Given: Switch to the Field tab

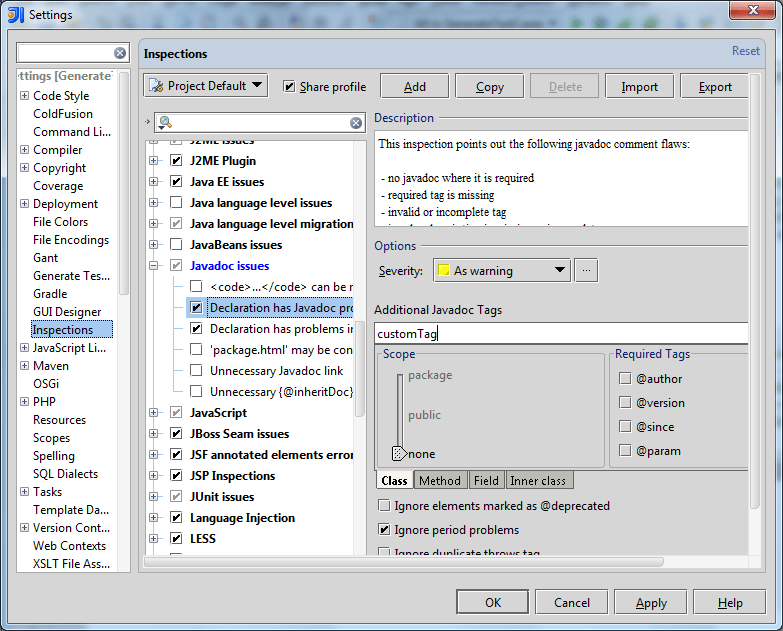Looking at the screenshot, I should click(x=486, y=480).
